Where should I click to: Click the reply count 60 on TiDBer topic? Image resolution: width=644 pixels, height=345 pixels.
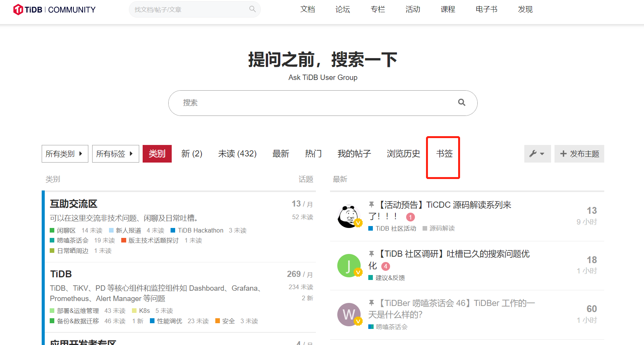(592, 309)
